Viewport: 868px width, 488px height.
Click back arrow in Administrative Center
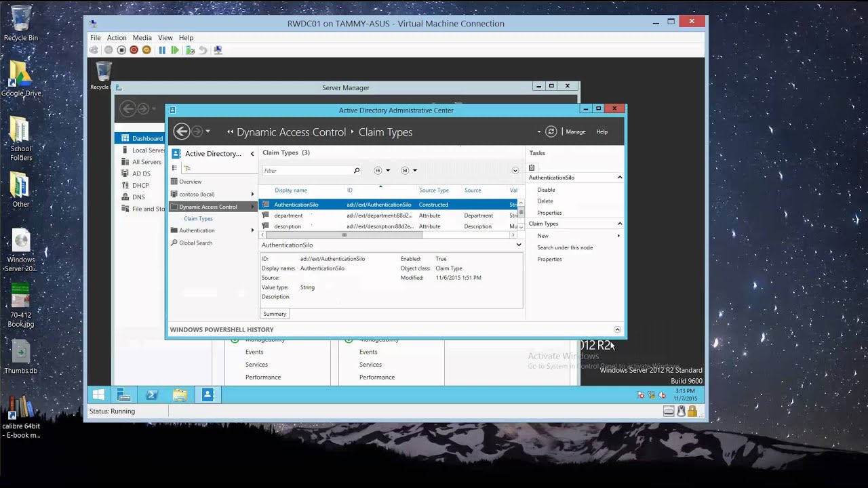[181, 131]
